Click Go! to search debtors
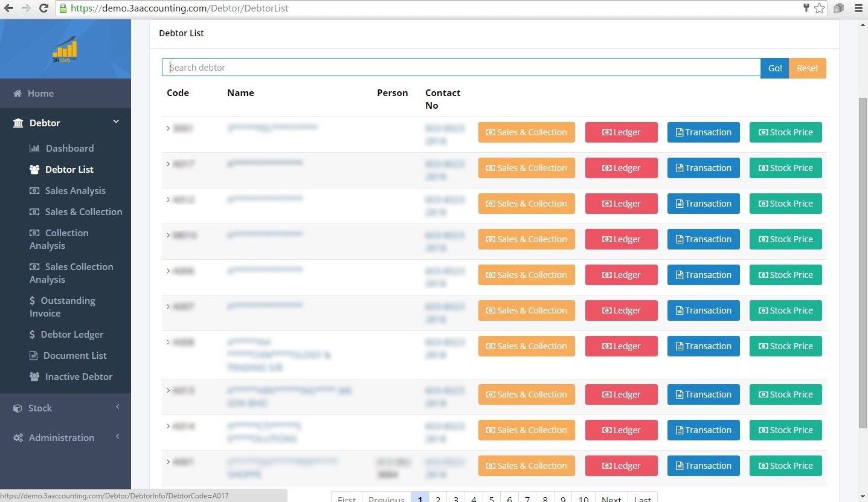868x502 pixels. (x=775, y=68)
